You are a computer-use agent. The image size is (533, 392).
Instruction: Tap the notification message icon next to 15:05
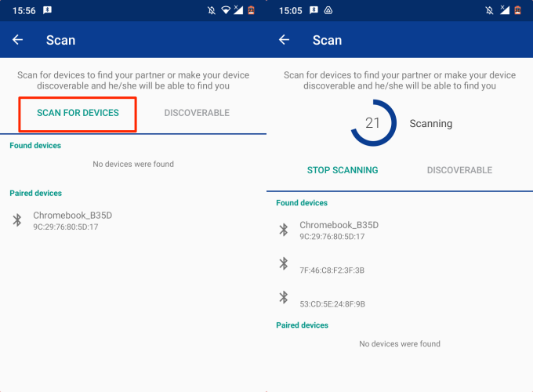tap(314, 10)
